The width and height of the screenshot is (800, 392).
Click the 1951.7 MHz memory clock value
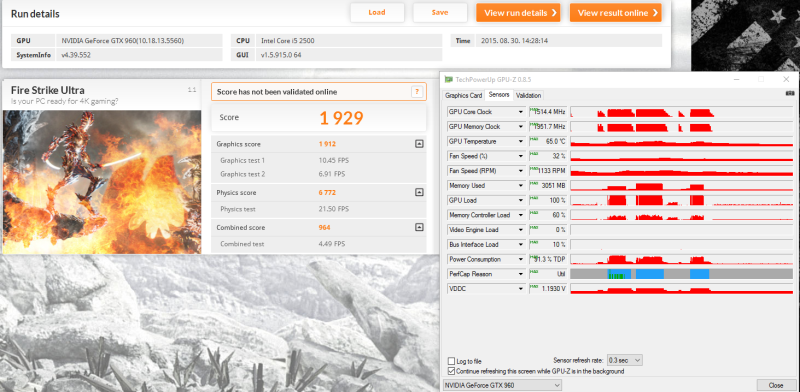pos(547,127)
